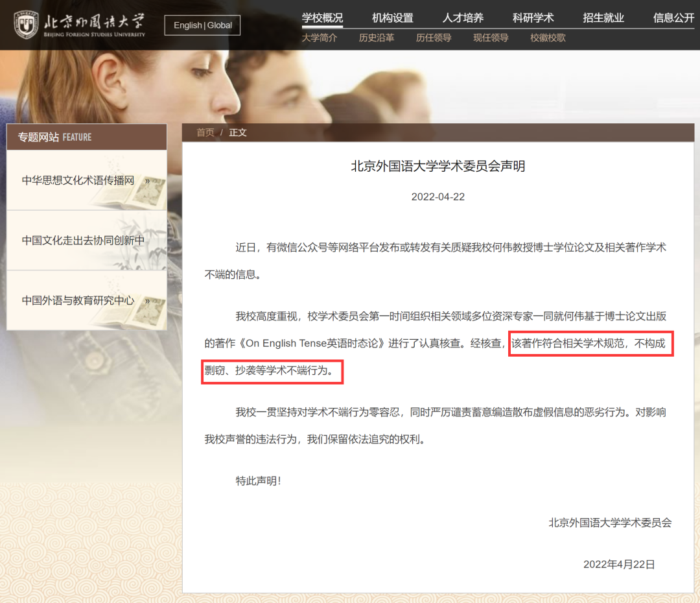This screenshot has height=603, width=700.
Task: Open the 机构设置 menu
Action: pyautogui.click(x=393, y=18)
